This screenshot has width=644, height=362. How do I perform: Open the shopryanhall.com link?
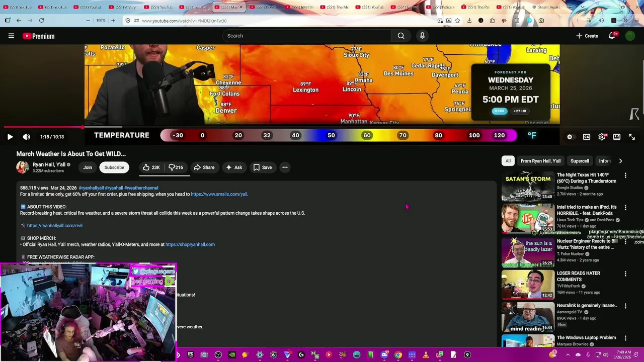click(x=190, y=244)
